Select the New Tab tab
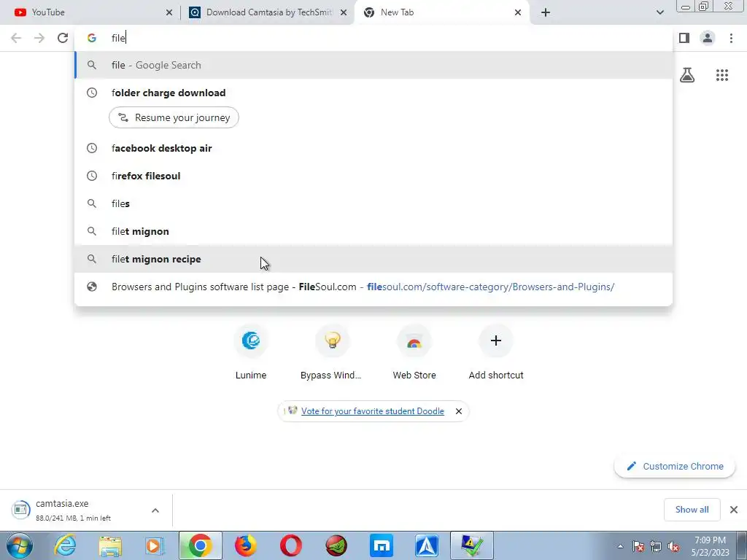The height and width of the screenshot is (560, 747). 441,12
